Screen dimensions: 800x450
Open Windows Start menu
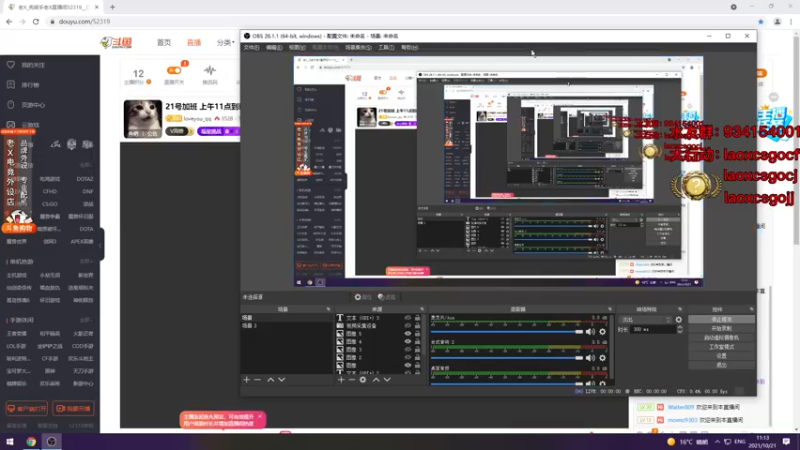pyautogui.click(x=10, y=441)
